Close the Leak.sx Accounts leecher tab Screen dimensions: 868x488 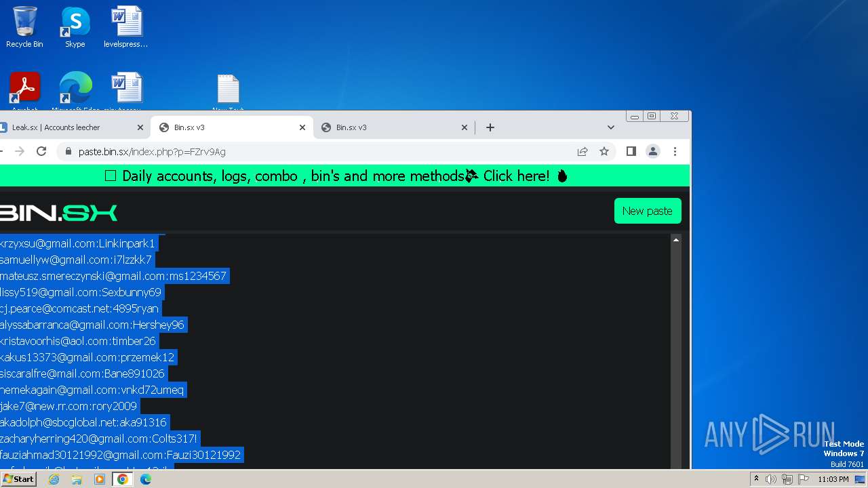pos(140,127)
